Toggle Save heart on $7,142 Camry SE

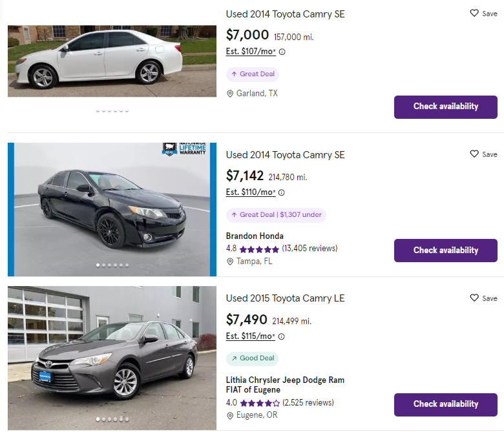click(474, 154)
